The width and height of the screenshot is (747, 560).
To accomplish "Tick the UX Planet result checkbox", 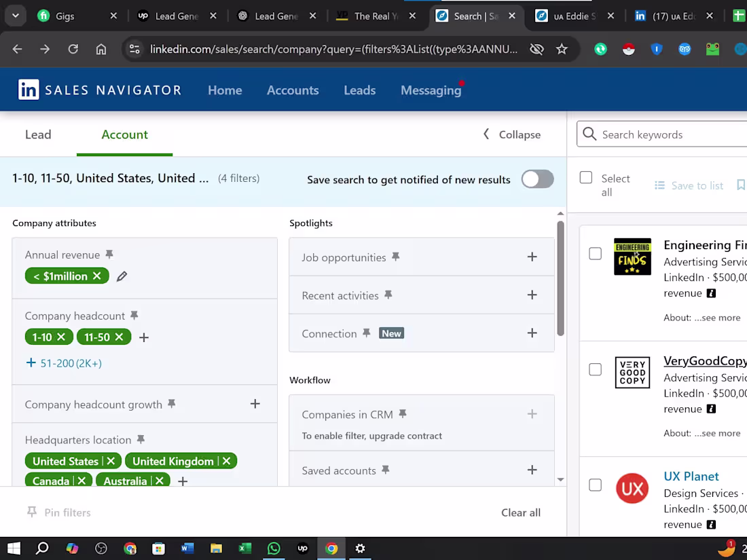I will (x=595, y=485).
